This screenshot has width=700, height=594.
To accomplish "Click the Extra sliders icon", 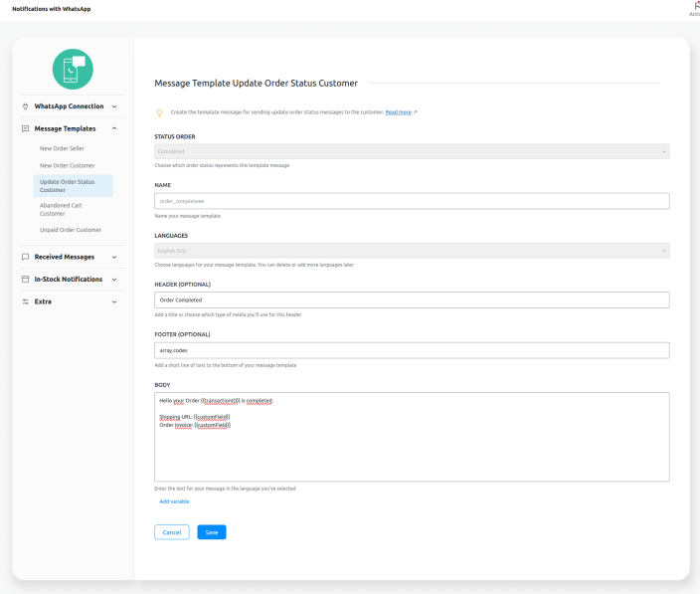I will (x=25, y=301).
